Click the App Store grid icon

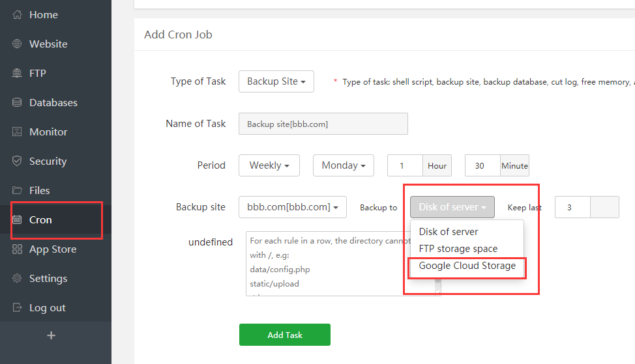18,249
